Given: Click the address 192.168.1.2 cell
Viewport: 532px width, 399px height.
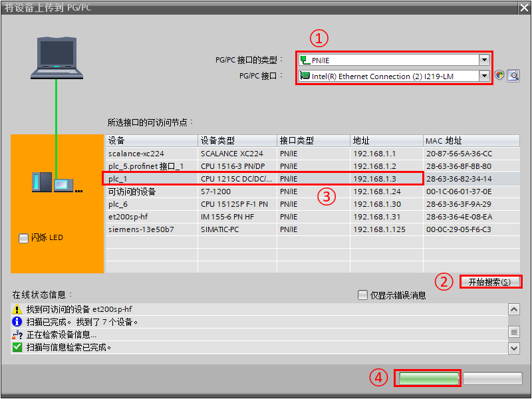Looking at the screenshot, I should pos(387,166).
